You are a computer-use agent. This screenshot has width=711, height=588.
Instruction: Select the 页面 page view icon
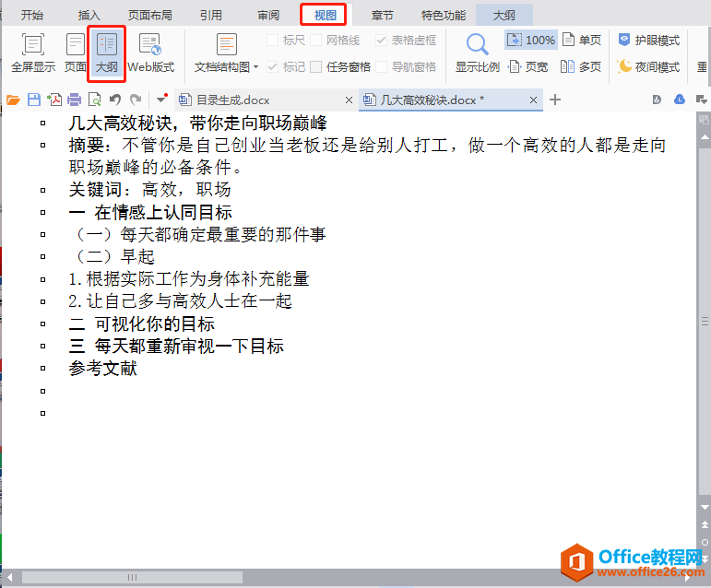coord(76,53)
